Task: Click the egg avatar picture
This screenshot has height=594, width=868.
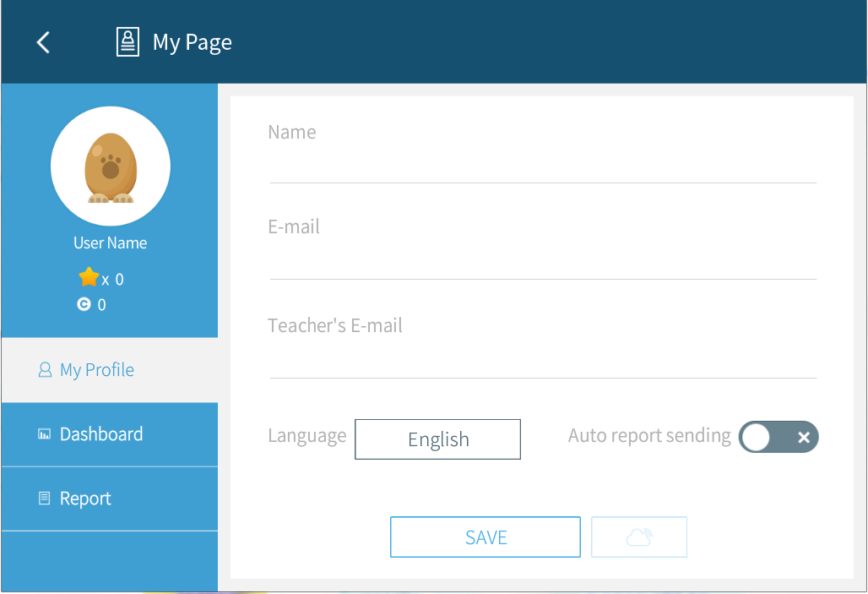Action: 111,167
